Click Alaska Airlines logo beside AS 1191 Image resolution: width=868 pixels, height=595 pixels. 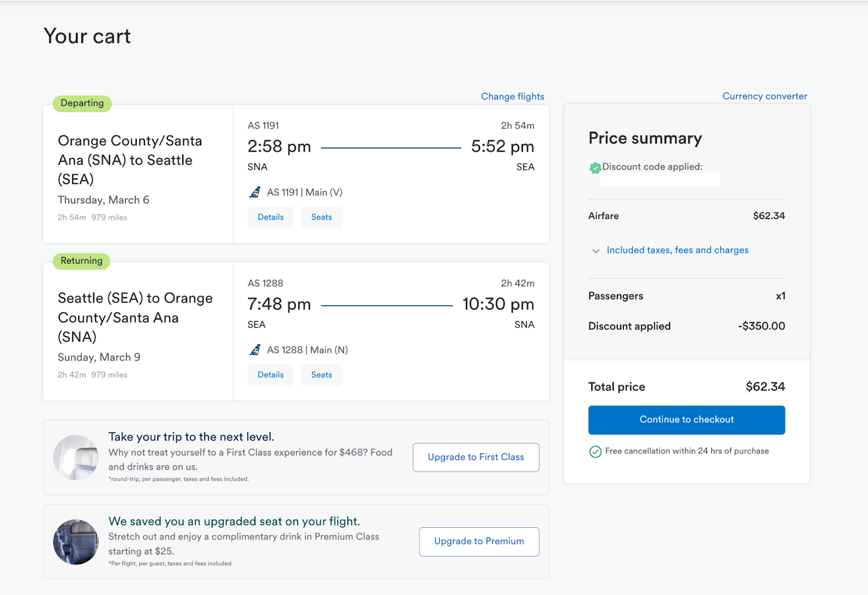coord(254,193)
